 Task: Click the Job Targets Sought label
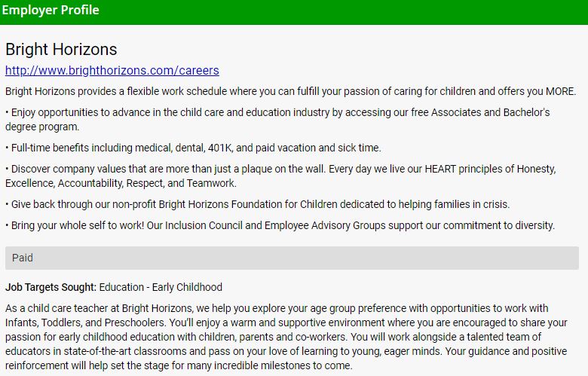[51, 287]
